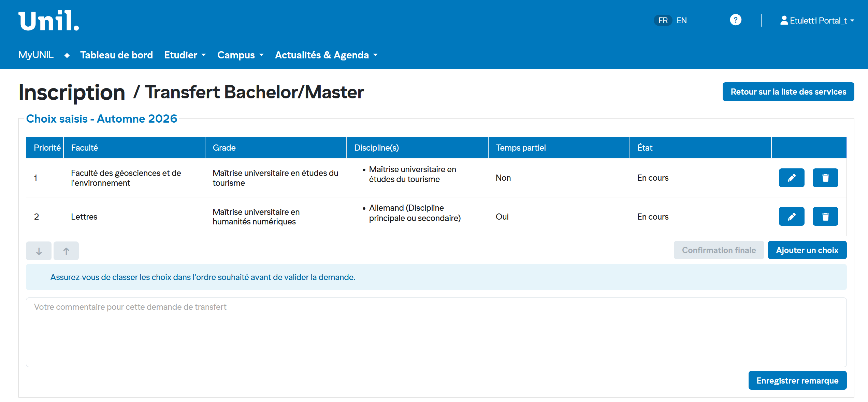Open the help question mark icon
This screenshot has height=402, width=868.
click(x=735, y=20)
